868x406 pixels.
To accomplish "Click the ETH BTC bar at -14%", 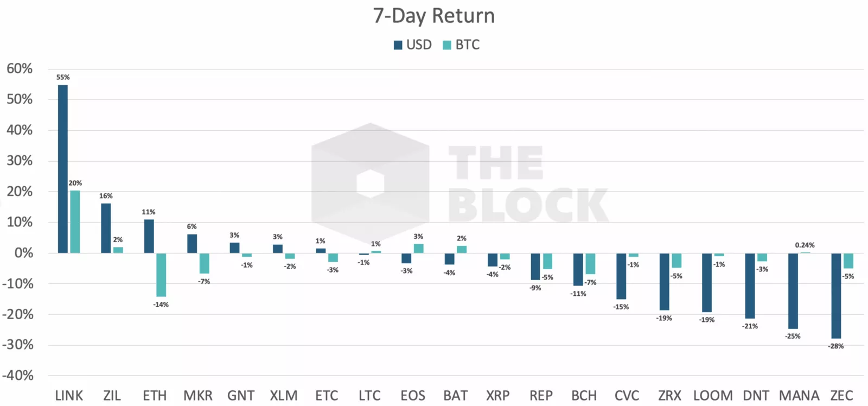I will click(x=161, y=275).
